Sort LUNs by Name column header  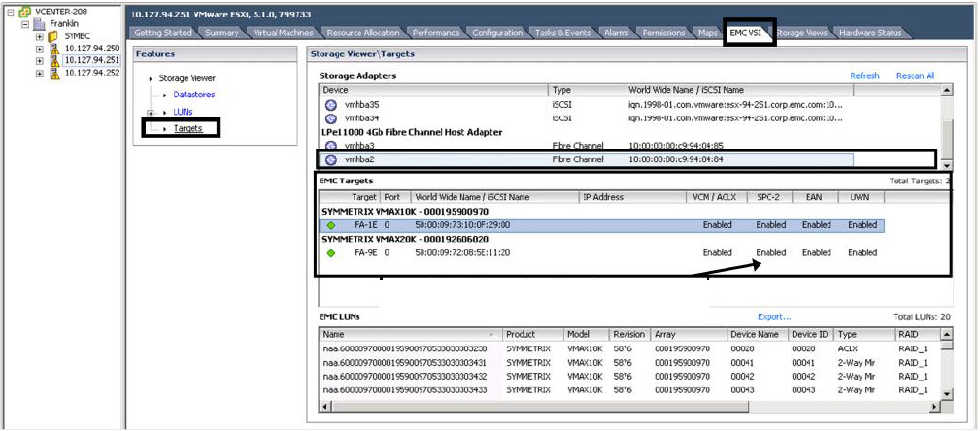pos(410,335)
